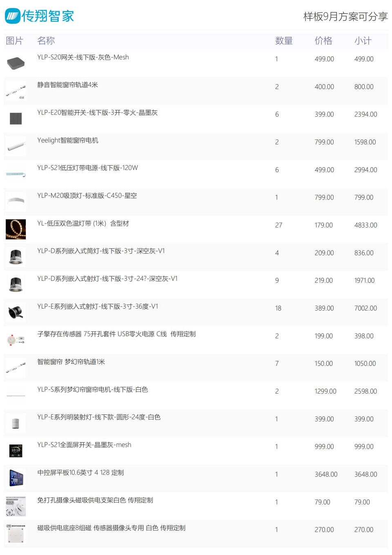This screenshot has width=392, height=555.
Task: Open the 10.6-inch control tablet image
Action: coord(16,478)
